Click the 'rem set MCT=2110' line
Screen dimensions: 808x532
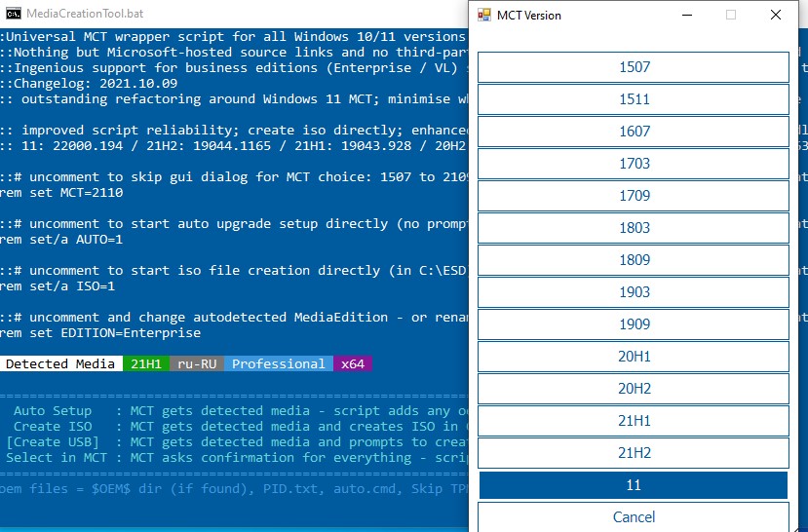(x=61, y=193)
